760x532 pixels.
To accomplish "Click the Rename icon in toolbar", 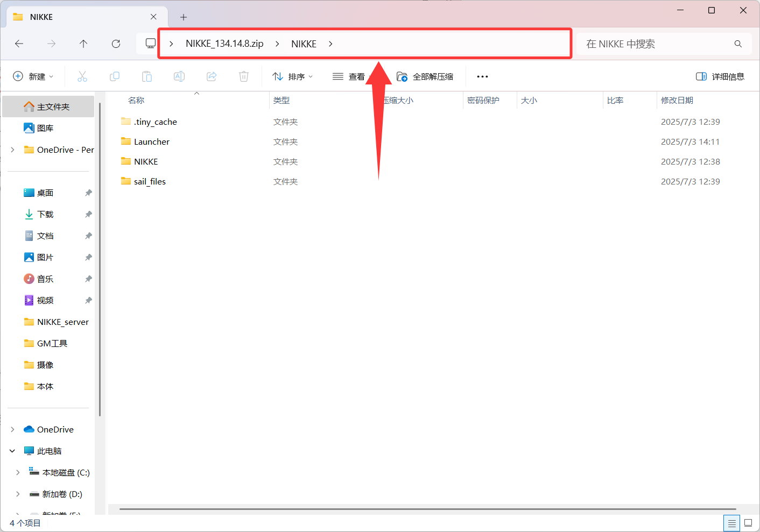I will [x=179, y=76].
